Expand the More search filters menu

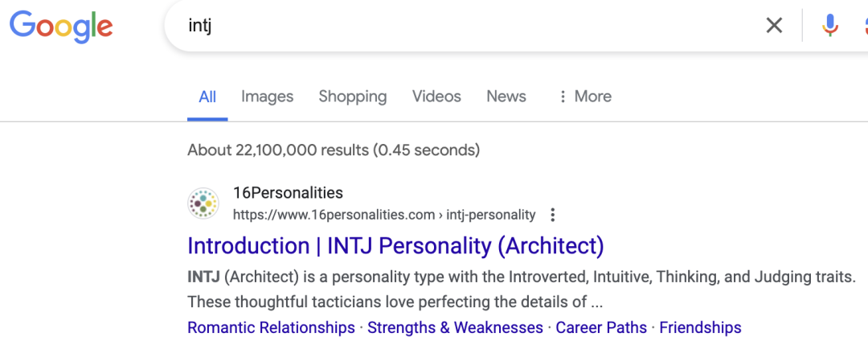[585, 97]
